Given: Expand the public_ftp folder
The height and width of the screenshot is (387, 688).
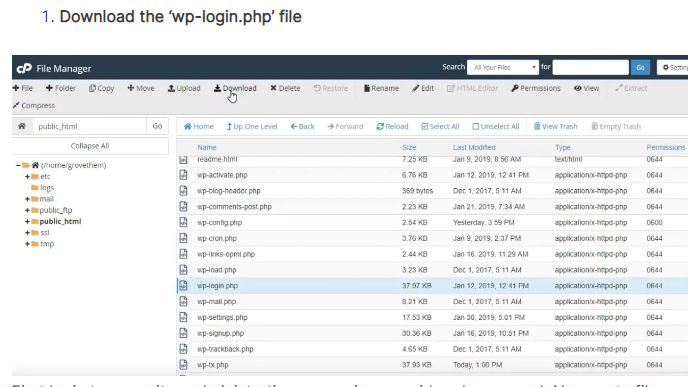Looking at the screenshot, I should 27,210.
